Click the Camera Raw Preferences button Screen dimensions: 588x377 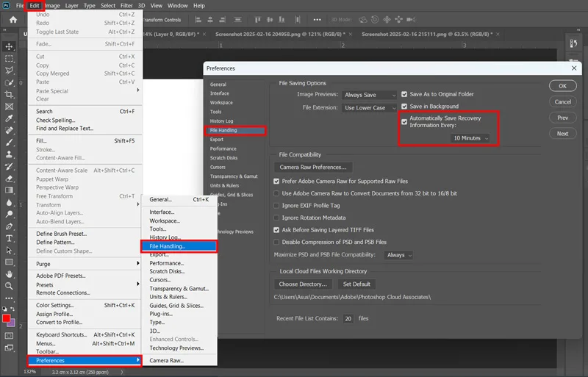(x=313, y=168)
